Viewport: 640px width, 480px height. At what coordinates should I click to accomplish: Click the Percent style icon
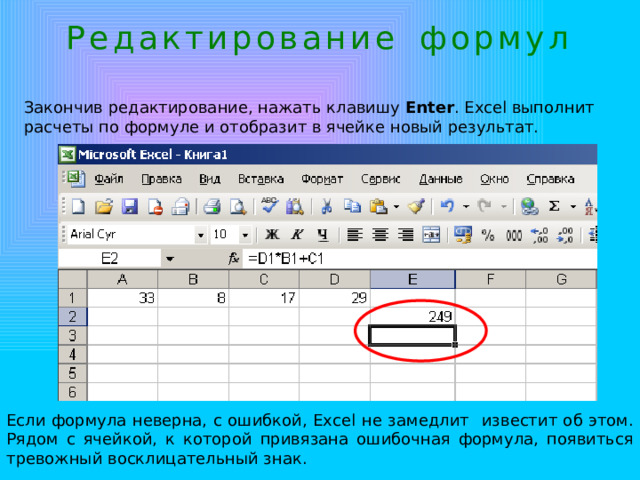click(488, 235)
